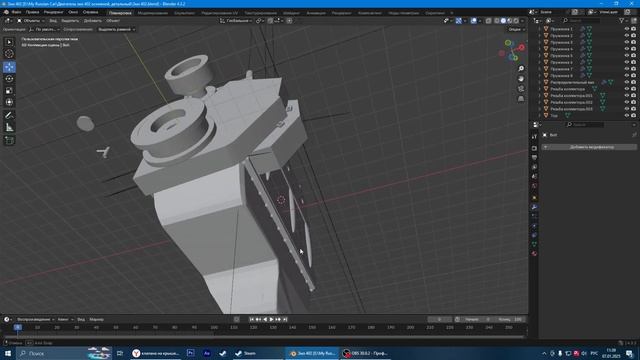Toggle camera view with the camera gizmo
This screenshot has height=360, width=640.
coord(521,89)
